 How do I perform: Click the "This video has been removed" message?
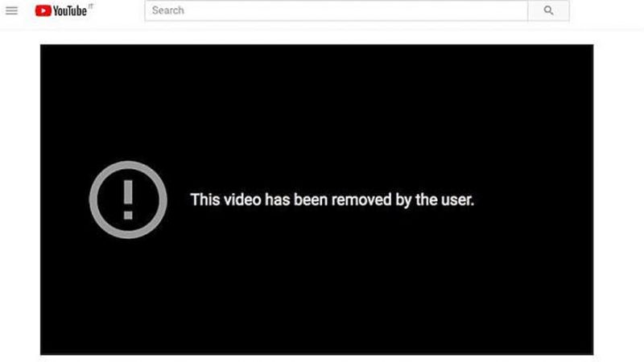coord(332,200)
